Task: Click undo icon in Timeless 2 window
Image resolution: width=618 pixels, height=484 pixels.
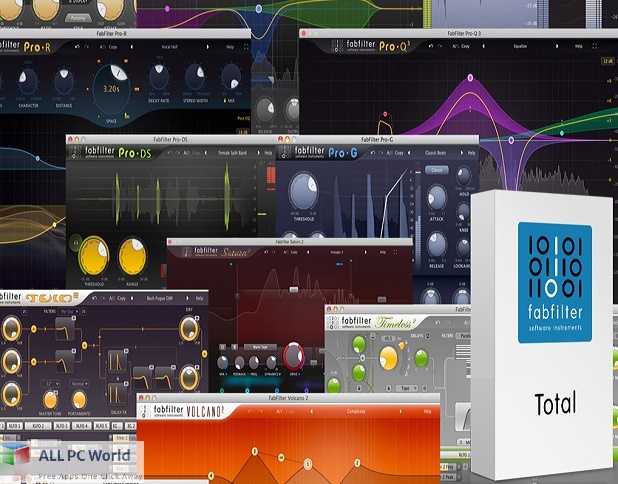Action: click(438, 323)
